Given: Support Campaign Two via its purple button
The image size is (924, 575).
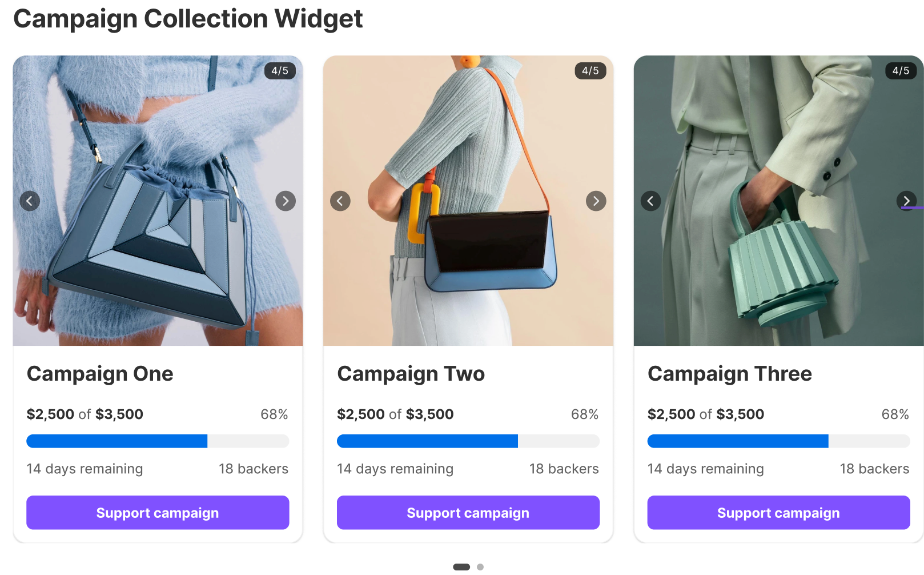Looking at the screenshot, I should pyautogui.click(x=468, y=513).
